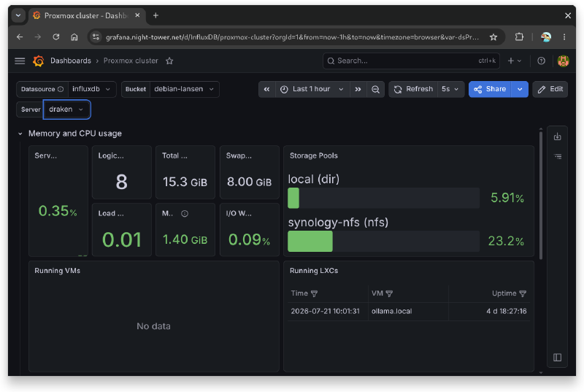Open the Datasource influxdb dropdown

[x=92, y=89]
